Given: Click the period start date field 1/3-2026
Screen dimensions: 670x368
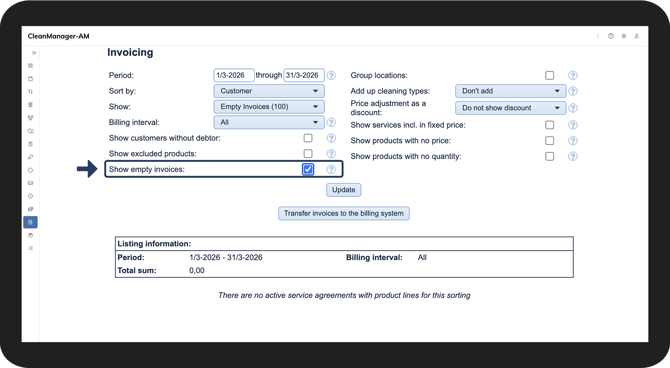Looking at the screenshot, I should coord(234,75).
